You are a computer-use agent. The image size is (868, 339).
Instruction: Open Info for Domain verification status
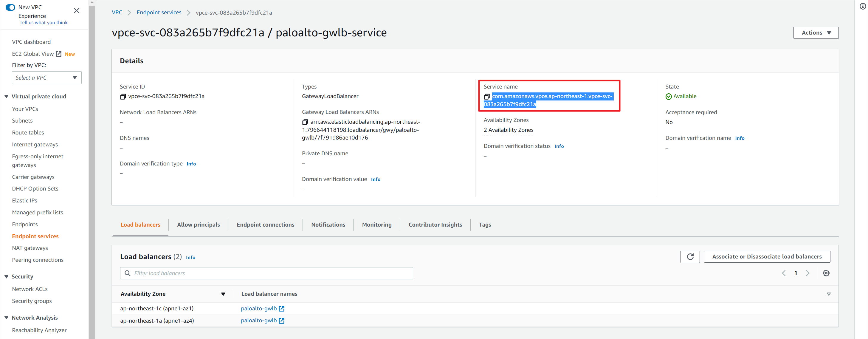[559, 146]
